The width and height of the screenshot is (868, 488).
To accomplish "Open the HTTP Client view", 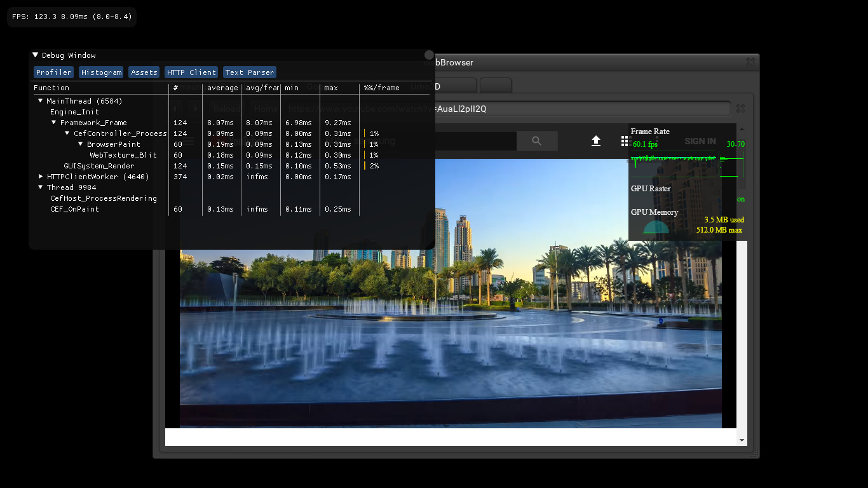I will (x=191, y=72).
